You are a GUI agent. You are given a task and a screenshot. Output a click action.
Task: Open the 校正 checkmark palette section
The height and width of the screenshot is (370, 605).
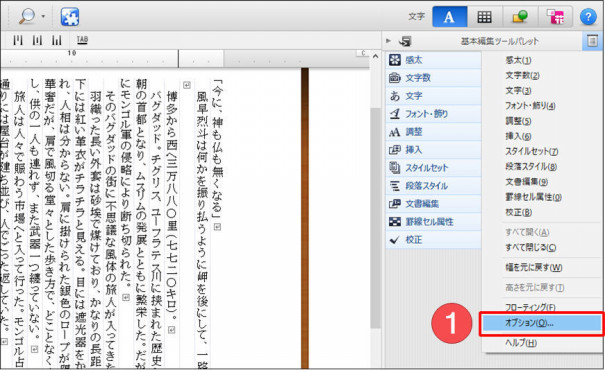[433, 240]
